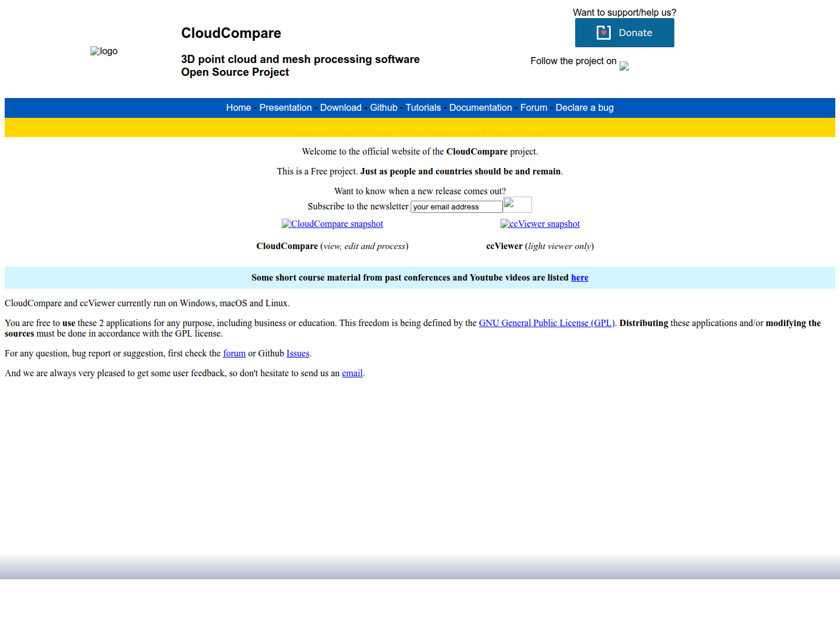Viewport: 840px width, 630px height.
Task: Go to Home in navigation bar
Action: [x=239, y=108]
